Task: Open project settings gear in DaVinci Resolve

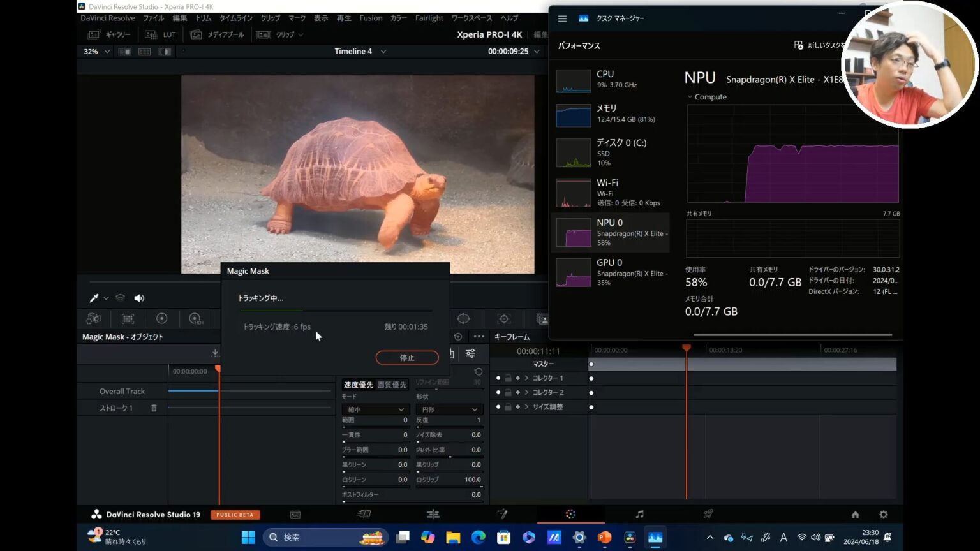Action: pyautogui.click(x=883, y=515)
